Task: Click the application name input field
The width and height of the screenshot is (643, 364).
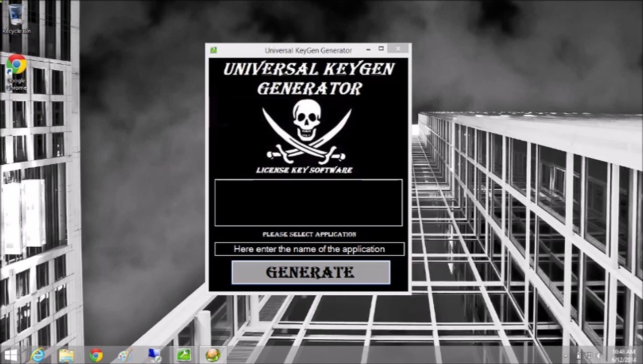Action: [309, 249]
